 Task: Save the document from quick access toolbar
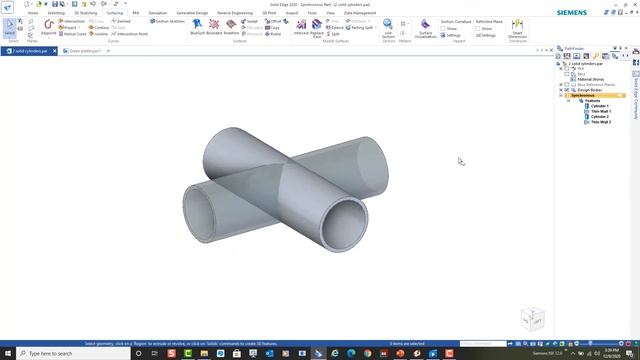(x=55, y=4)
